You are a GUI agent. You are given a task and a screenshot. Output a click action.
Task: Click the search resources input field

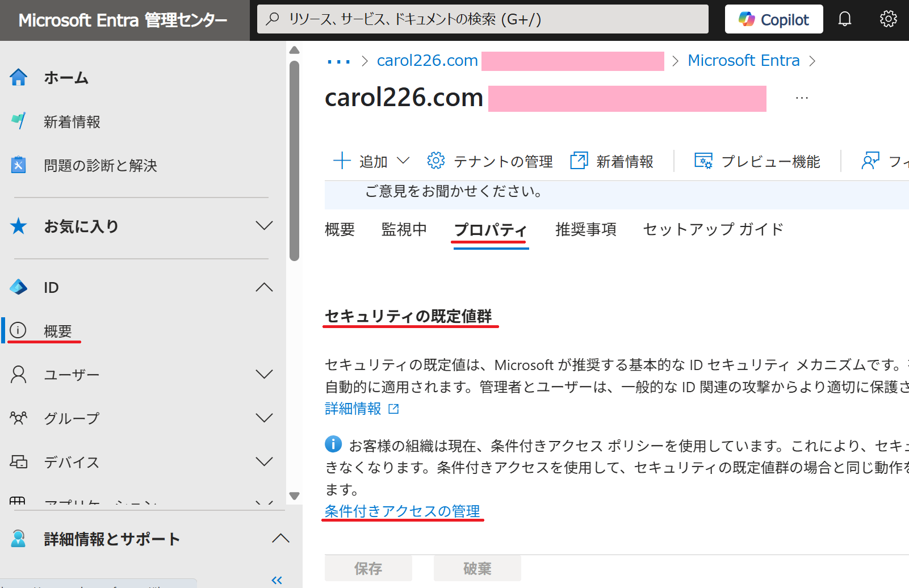click(x=483, y=19)
